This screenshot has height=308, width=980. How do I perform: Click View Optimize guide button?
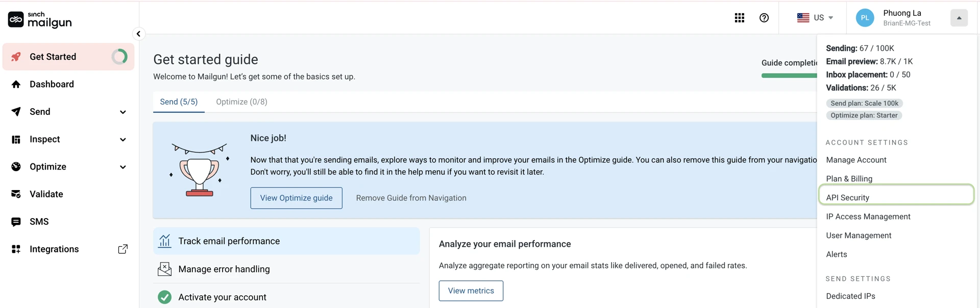(x=296, y=198)
